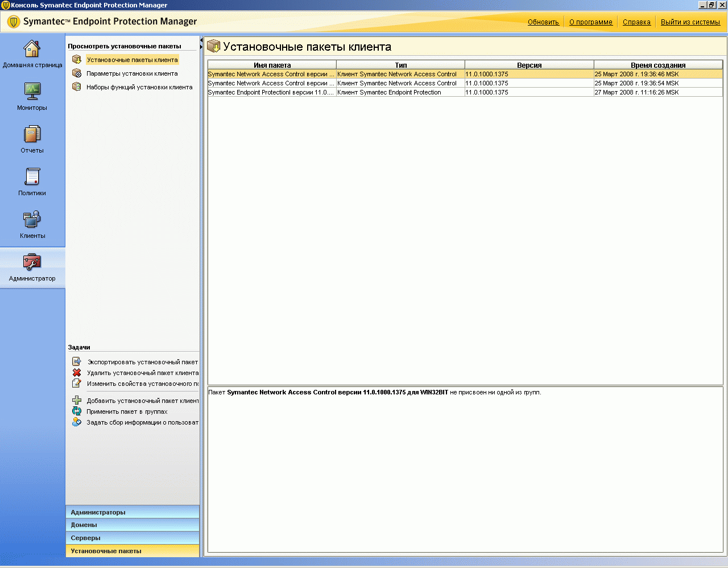
Task: Click the Изменить свойства установочного пакета icon
Action: 77,384
